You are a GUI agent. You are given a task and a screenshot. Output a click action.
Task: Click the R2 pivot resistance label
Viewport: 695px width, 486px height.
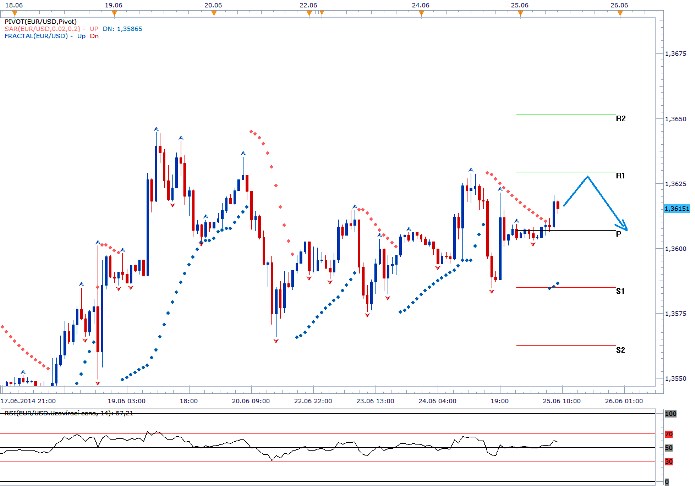(x=621, y=119)
